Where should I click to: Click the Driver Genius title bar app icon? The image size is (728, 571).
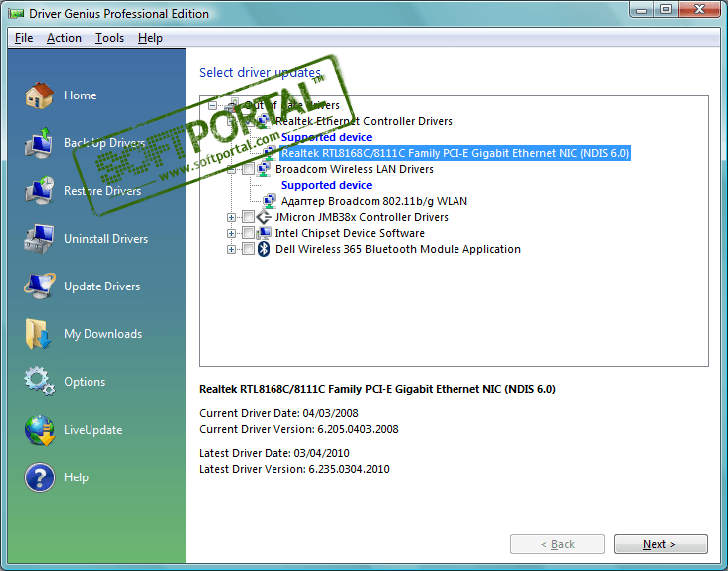pyautogui.click(x=16, y=14)
